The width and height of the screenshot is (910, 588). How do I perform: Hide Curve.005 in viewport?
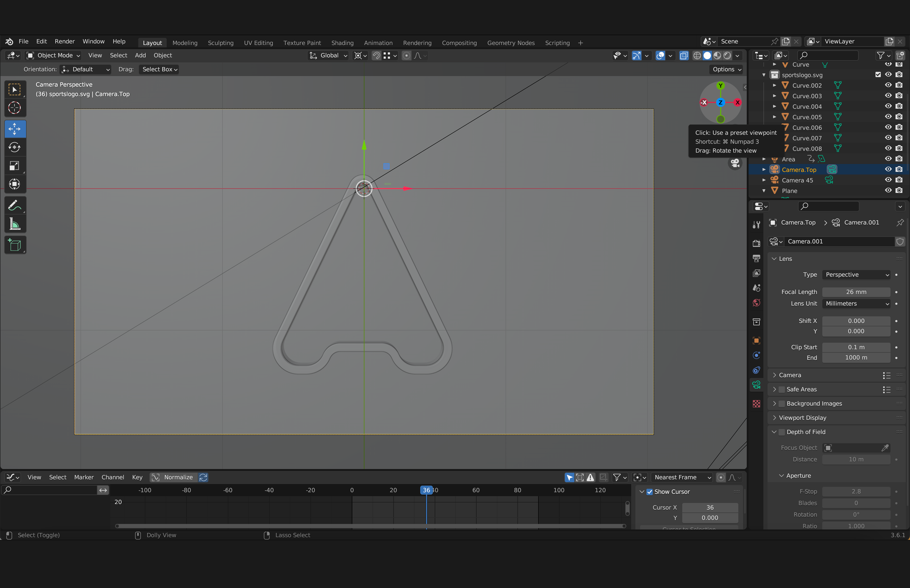point(888,117)
